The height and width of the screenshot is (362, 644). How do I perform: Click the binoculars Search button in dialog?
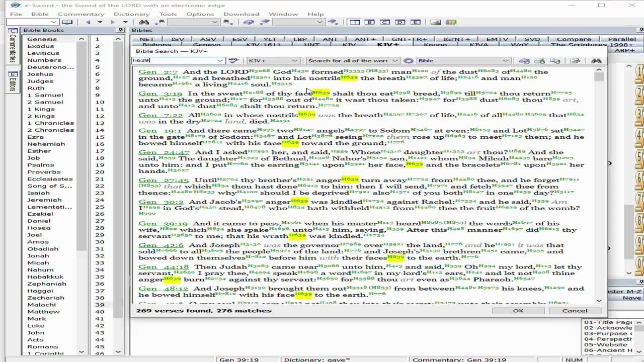pos(596,60)
